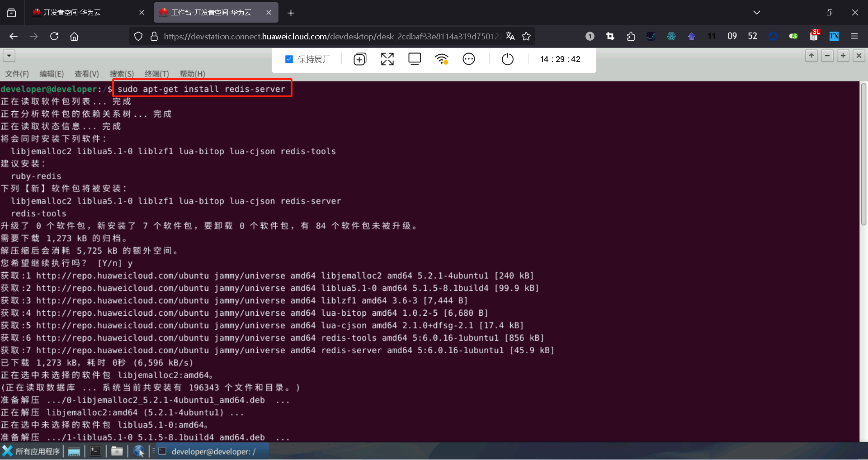Open the 所有应用程序 applications menu
The image size is (868, 460).
31,451
